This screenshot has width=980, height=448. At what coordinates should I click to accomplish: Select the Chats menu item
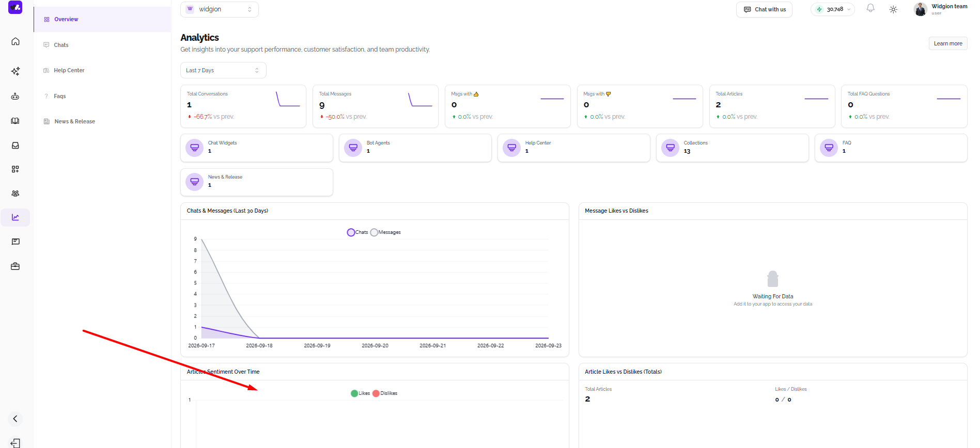61,45
